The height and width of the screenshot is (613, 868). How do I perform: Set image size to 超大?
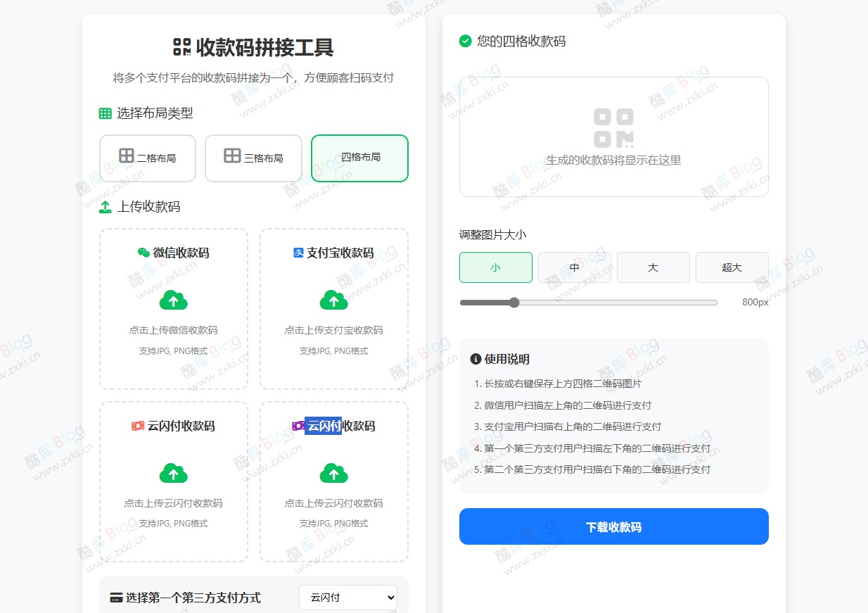[732, 267]
